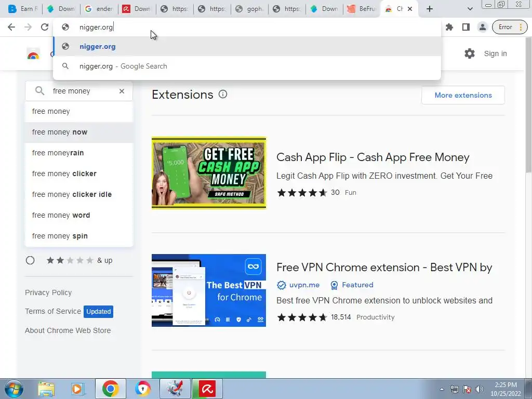
Task: Select the highlighted .org URL omnibox suggestion
Action: (x=247, y=46)
